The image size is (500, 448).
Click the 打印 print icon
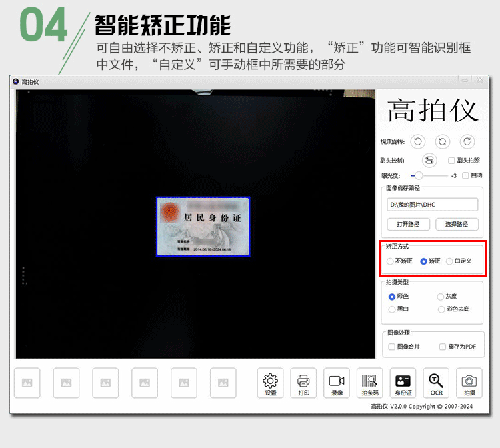click(x=303, y=383)
